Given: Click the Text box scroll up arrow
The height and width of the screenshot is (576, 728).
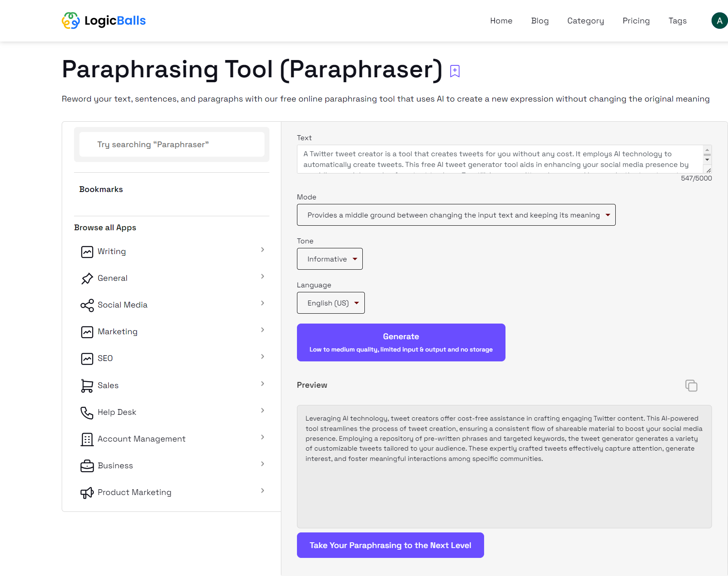Looking at the screenshot, I should (707, 150).
